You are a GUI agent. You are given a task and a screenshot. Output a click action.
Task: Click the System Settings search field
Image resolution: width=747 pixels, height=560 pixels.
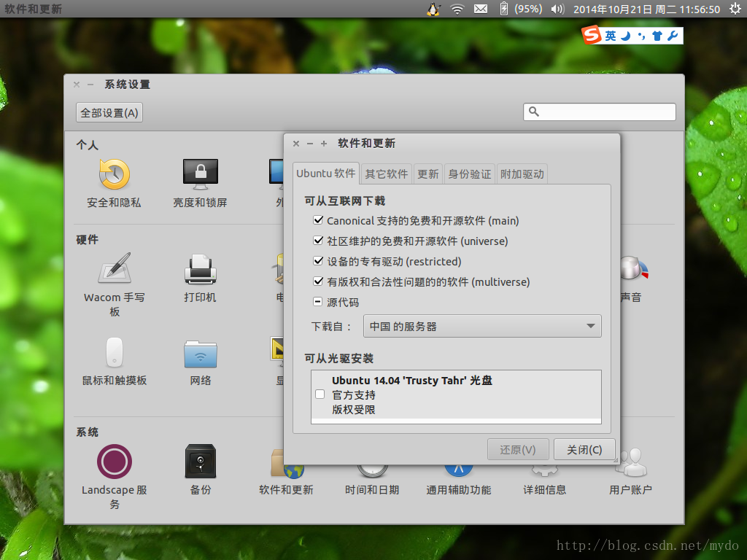click(600, 112)
